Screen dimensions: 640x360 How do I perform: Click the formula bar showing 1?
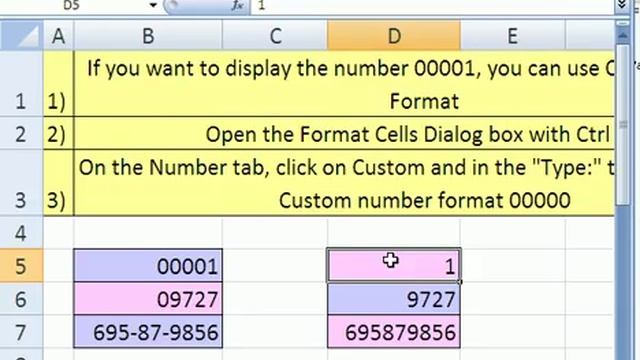433,6
